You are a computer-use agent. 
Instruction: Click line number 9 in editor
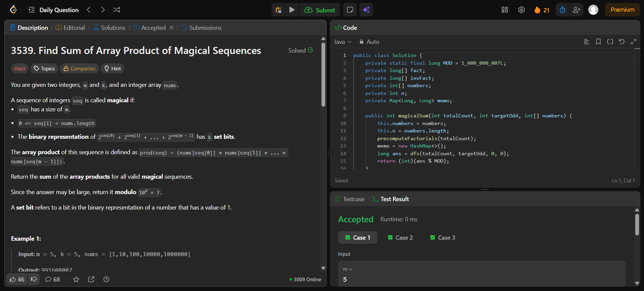tap(343, 116)
